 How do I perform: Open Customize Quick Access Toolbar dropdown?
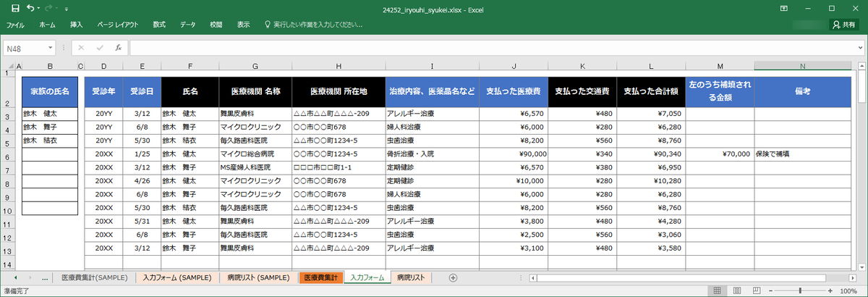pos(67,9)
